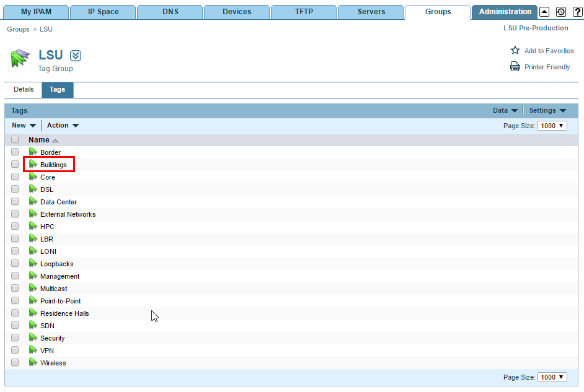Click the tag icon beside LONI
The height and width of the screenshot is (392, 584).
click(x=33, y=251)
